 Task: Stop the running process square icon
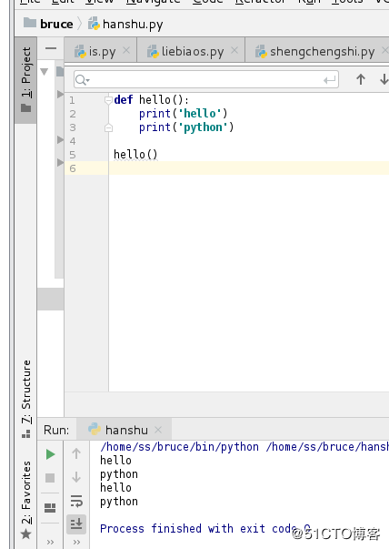[50, 478]
